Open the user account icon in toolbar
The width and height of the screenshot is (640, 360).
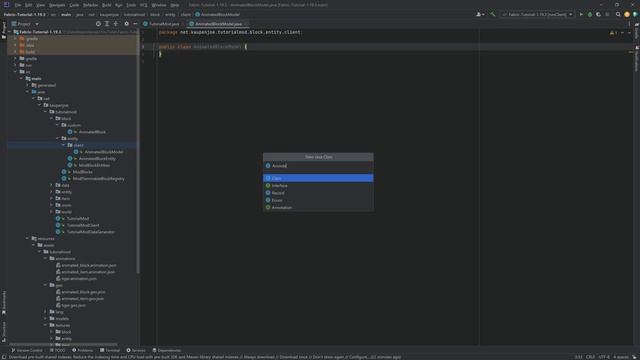click(x=480, y=14)
